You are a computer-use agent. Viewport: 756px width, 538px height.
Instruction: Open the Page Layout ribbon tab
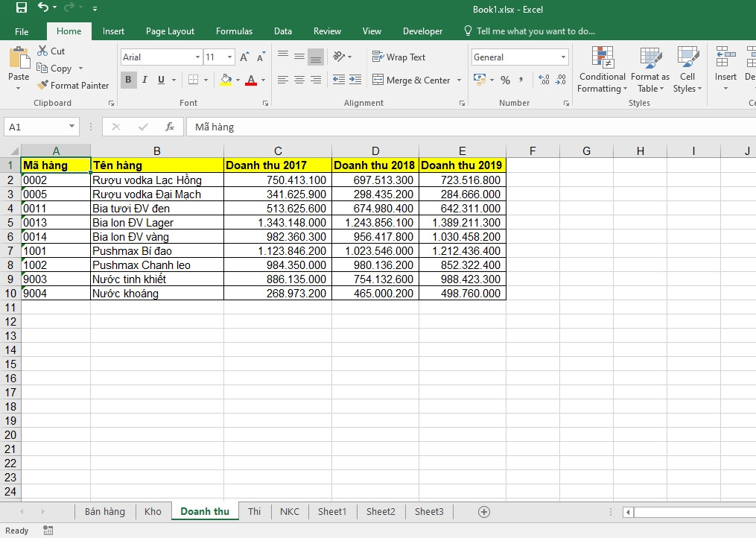pyautogui.click(x=170, y=31)
